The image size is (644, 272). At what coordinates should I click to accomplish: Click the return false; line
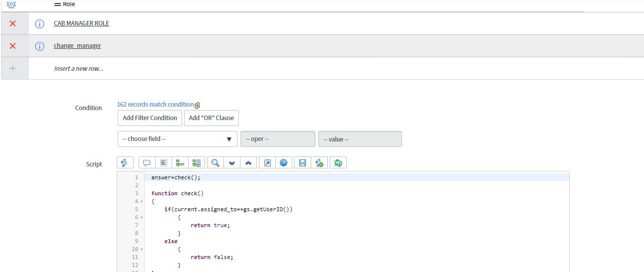(x=212, y=257)
